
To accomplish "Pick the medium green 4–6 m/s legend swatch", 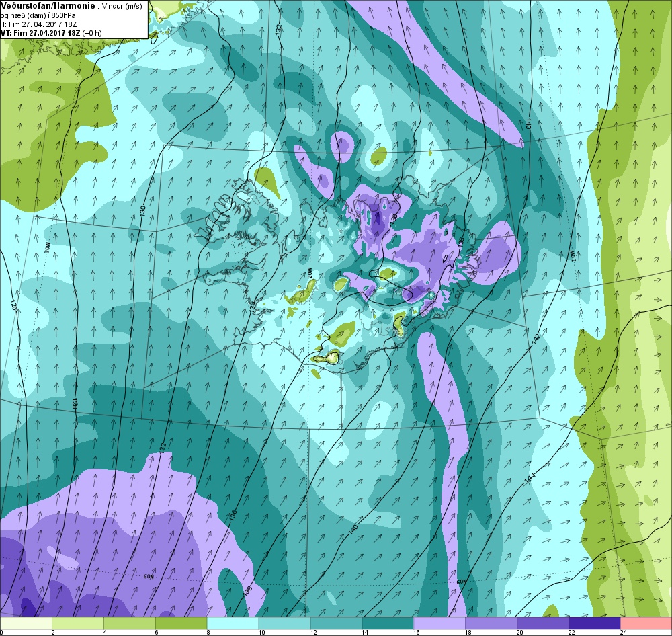I will coord(130,623).
